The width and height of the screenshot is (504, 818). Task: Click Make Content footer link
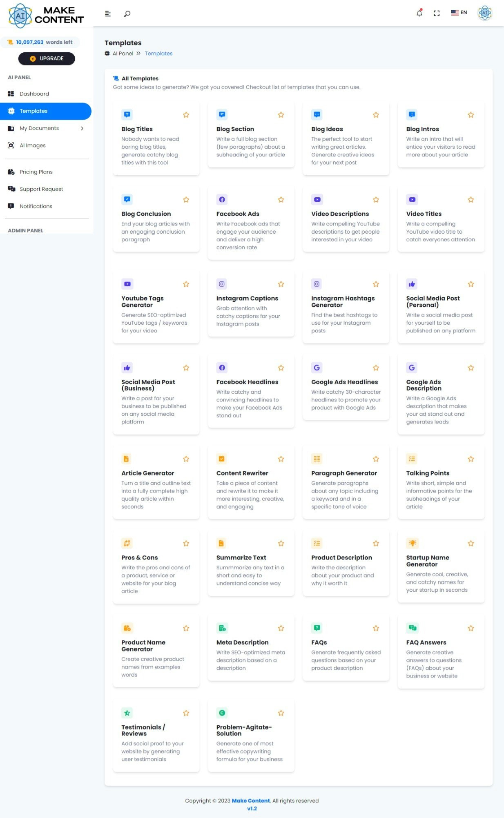tap(251, 801)
